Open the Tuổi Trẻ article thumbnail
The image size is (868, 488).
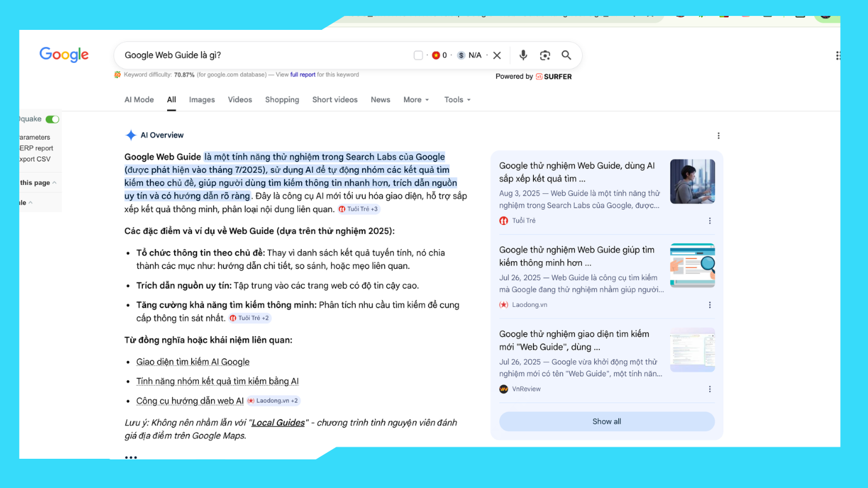[693, 181]
